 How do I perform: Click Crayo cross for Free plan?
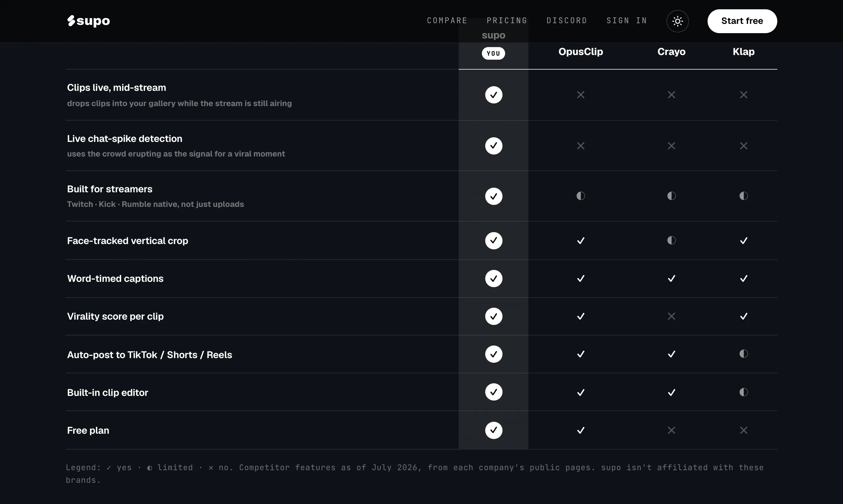tap(671, 430)
